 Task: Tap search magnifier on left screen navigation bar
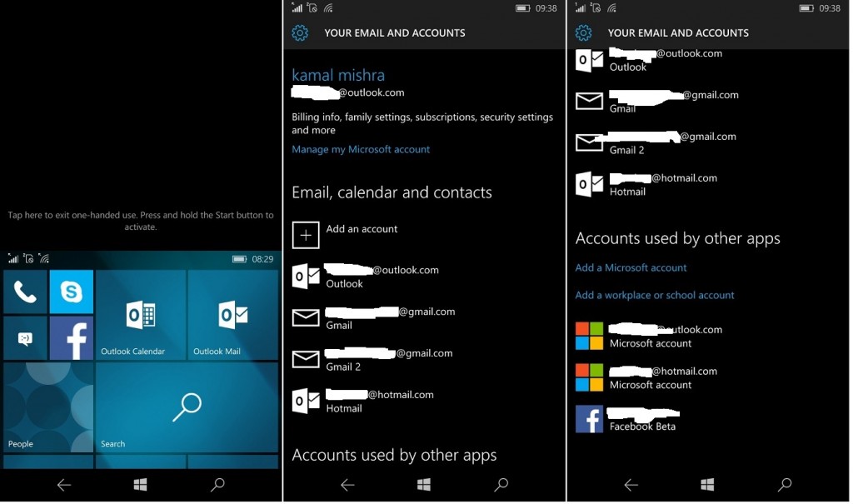point(217,484)
